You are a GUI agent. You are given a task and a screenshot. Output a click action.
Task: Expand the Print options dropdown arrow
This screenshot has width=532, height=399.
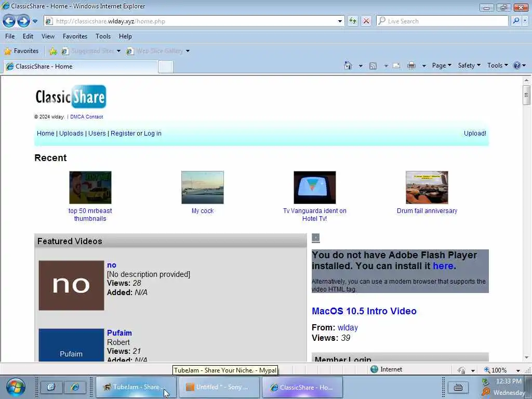(x=424, y=66)
